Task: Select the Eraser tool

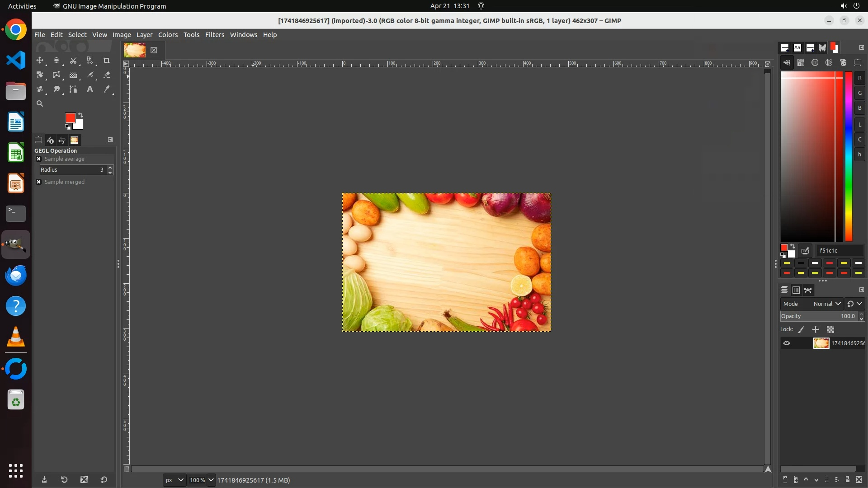Action: (x=107, y=75)
